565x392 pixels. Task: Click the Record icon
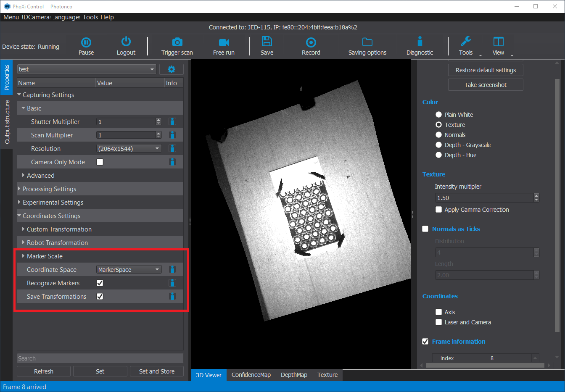pos(311,42)
